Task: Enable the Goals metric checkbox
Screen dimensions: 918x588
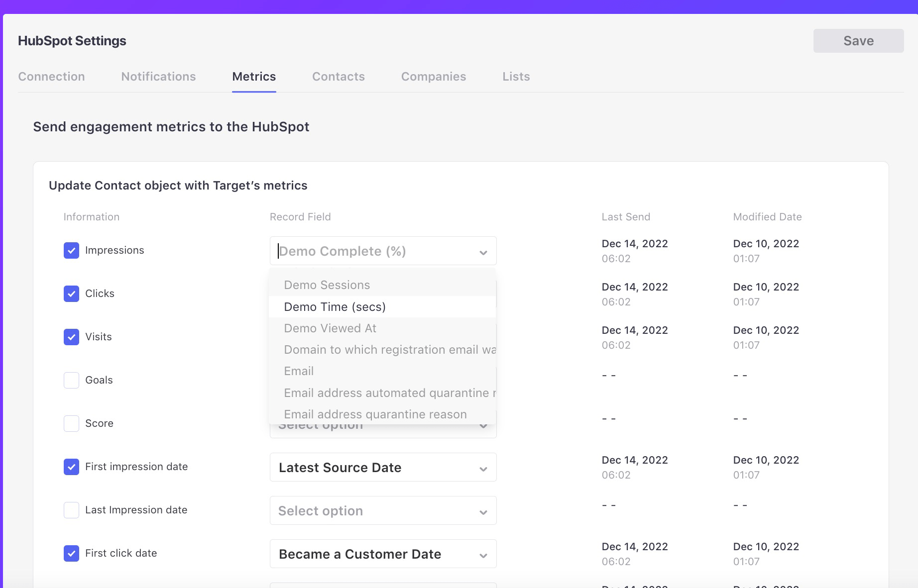Action: tap(71, 380)
